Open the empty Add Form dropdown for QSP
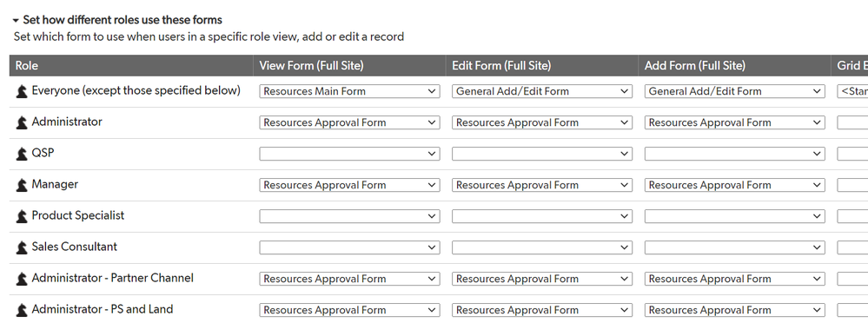The height and width of the screenshot is (323, 868). 734,154
